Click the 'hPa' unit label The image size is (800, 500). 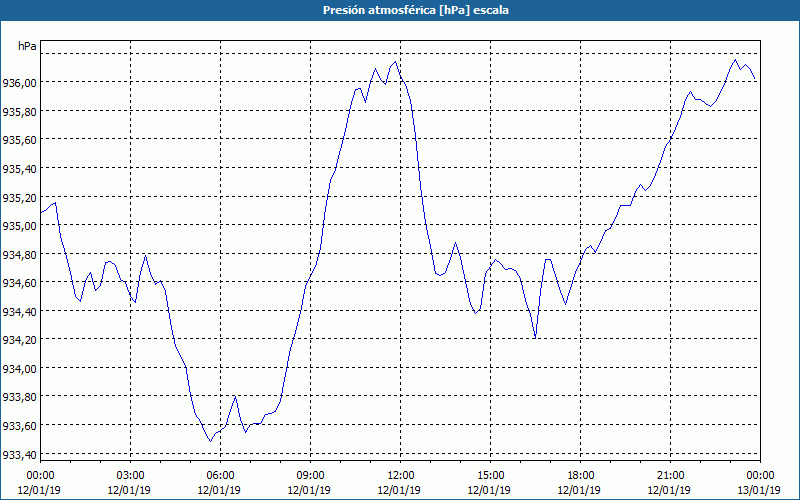point(27,46)
